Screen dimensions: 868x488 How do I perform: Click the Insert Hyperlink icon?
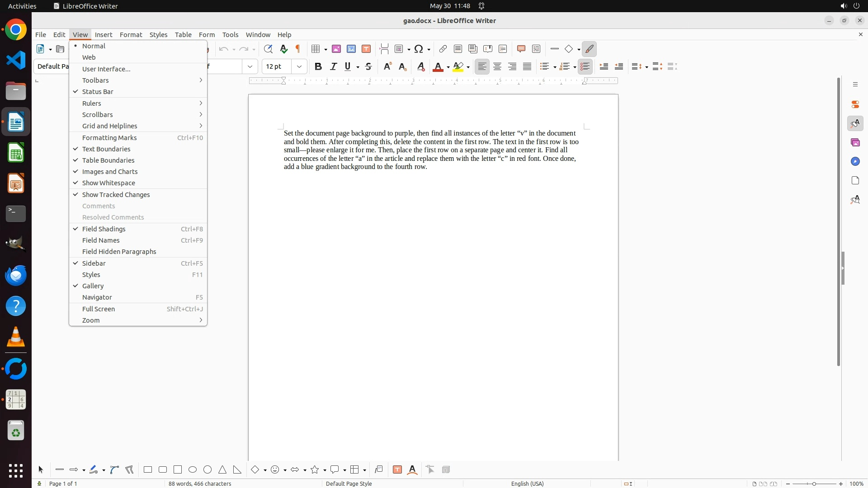pos(443,49)
